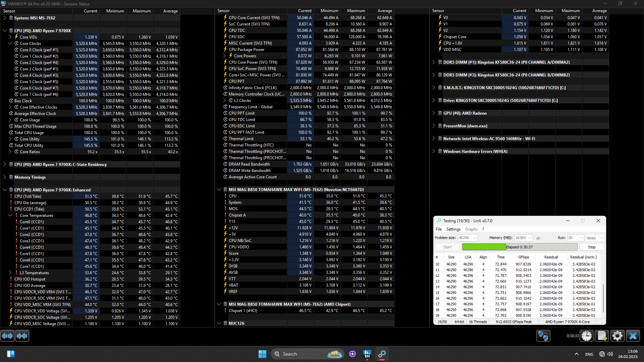Expand the Memory Timings sensor group
Screen dimensions: 644x362
pos(5,177)
